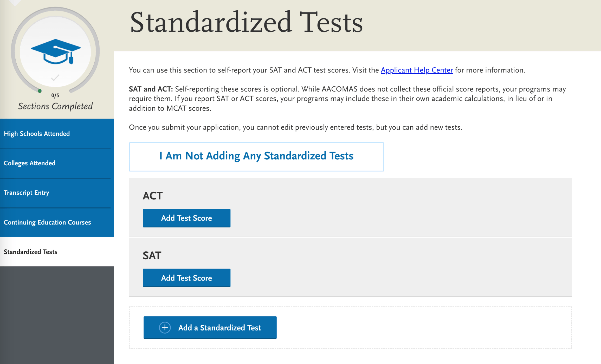Select Standardized Tests in the sidebar
This screenshot has height=364, width=601.
30,252
